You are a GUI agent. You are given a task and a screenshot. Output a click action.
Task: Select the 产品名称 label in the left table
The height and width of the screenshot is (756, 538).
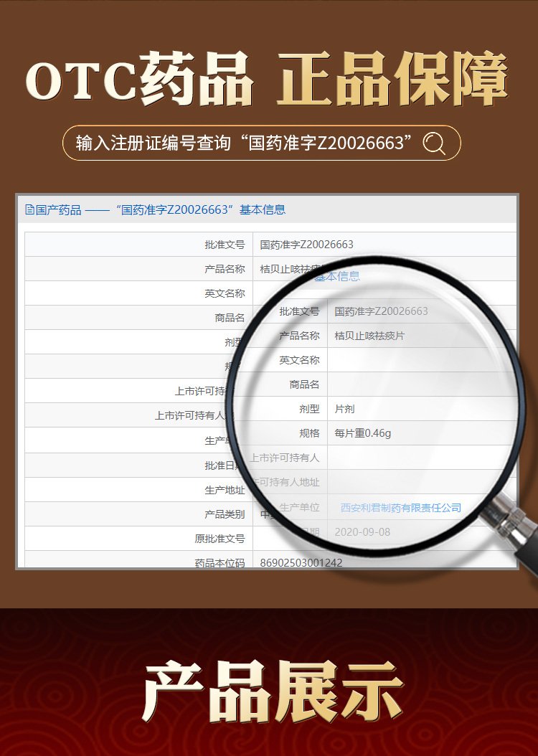[225, 269]
